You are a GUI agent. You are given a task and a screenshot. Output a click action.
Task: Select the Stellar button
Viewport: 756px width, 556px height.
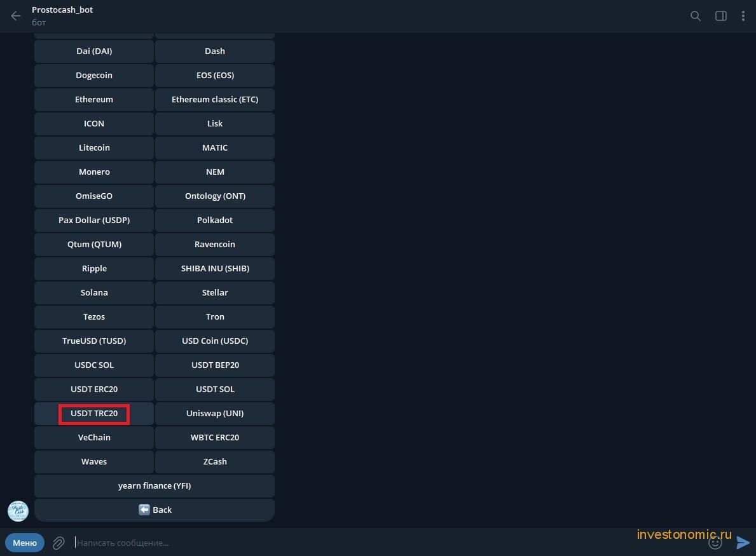pyautogui.click(x=215, y=292)
